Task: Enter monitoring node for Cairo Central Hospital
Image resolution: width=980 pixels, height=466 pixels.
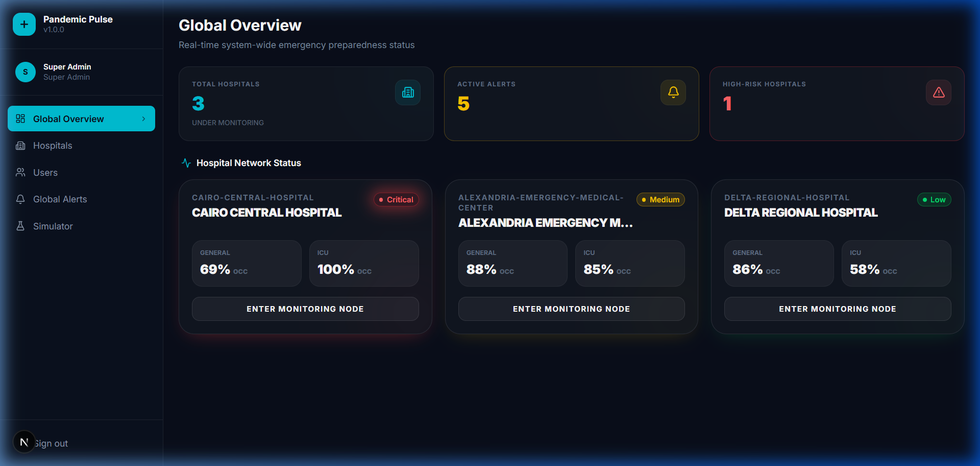Action: tap(305, 309)
